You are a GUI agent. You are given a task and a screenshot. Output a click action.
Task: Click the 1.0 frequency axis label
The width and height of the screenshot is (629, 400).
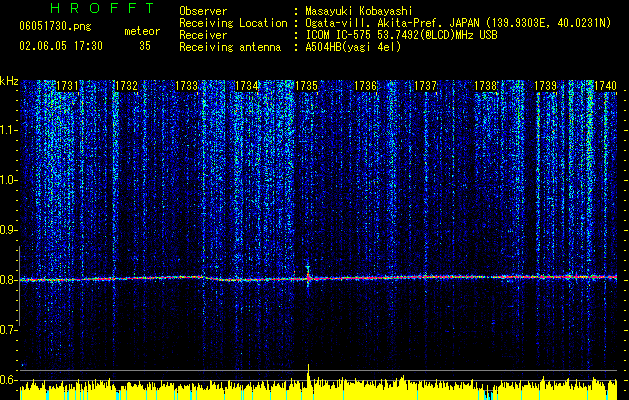8,180
